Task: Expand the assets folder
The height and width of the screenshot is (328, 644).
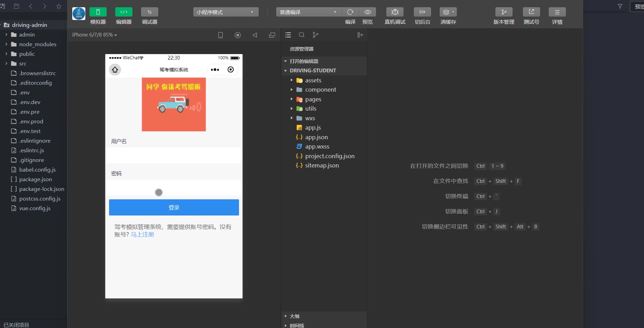Action: (x=324, y=80)
